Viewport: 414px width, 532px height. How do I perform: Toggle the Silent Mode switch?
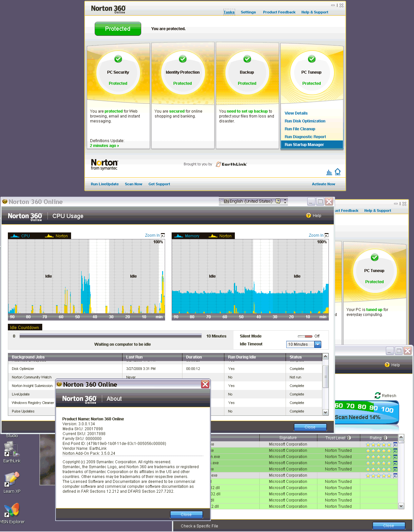coord(305,336)
